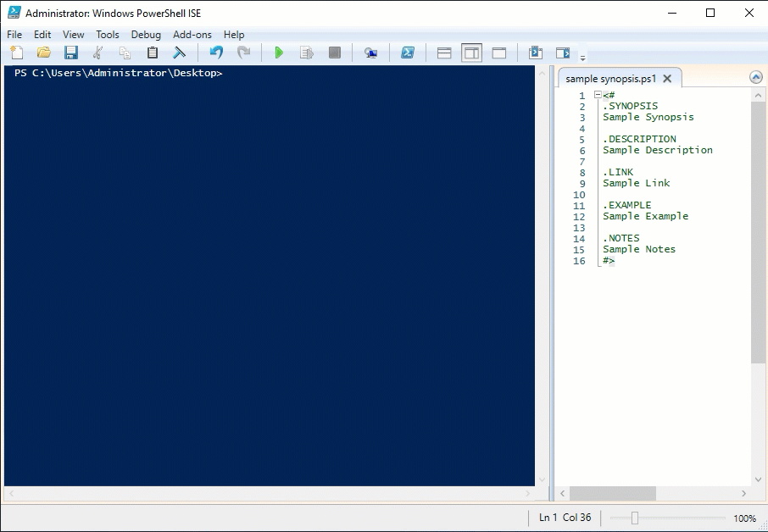This screenshot has height=532, width=768.
Task: Click console pane scroll up arrow
Action: (542, 74)
